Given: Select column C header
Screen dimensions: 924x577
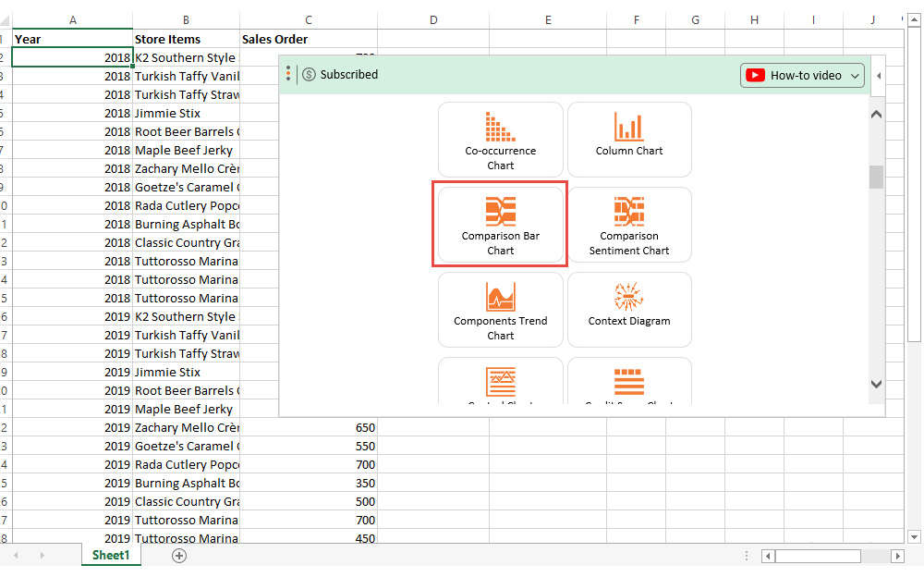Looking at the screenshot, I should click(309, 20).
